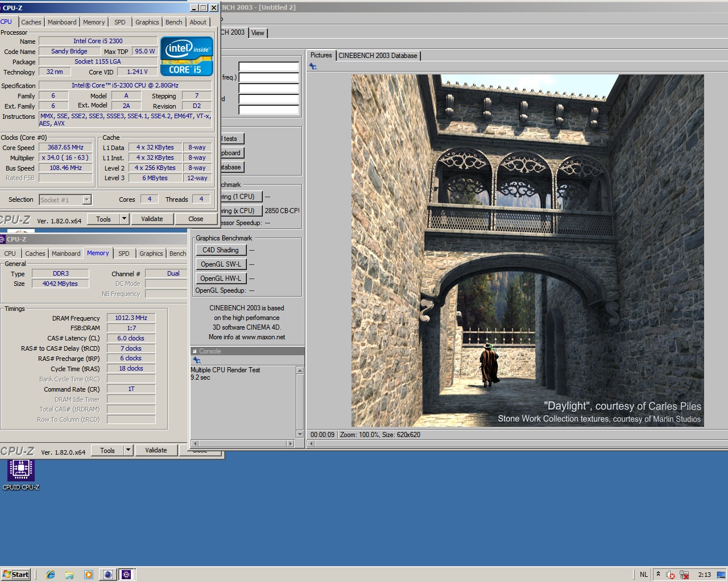This screenshot has width=728, height=582.
Task: Switch to CPU-Z taskbar button
Action: [126, 575]
